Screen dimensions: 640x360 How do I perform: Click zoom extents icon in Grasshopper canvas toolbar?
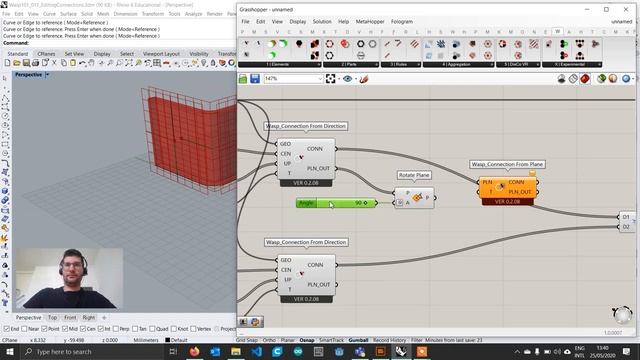[x=331, y=79]
